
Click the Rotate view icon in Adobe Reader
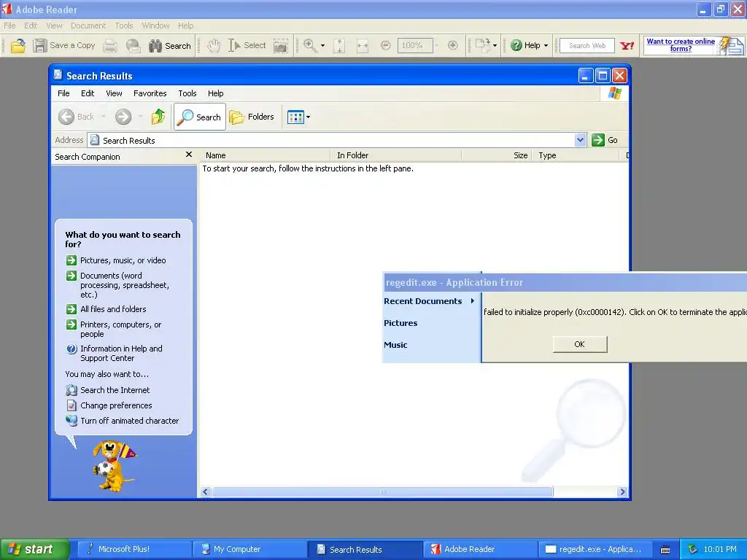[483, 46]
